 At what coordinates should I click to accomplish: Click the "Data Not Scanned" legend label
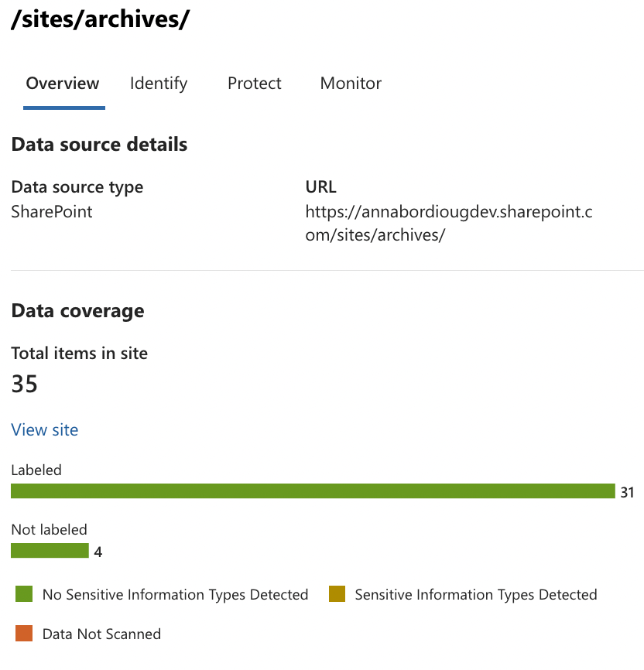101,634
